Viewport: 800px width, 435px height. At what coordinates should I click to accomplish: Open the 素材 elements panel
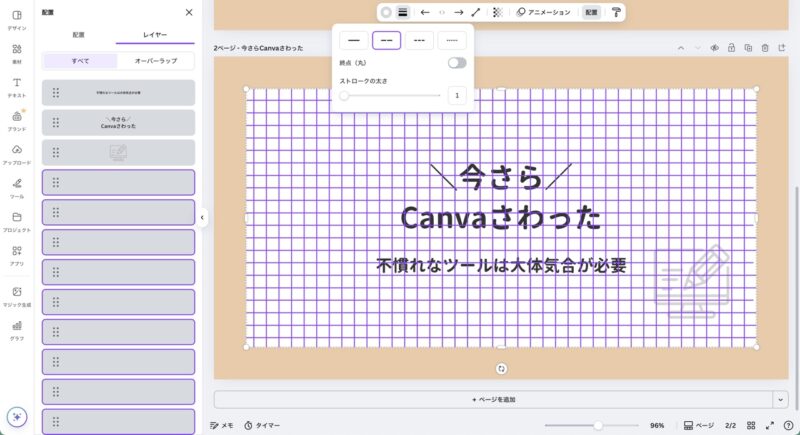tap(17, 54)
